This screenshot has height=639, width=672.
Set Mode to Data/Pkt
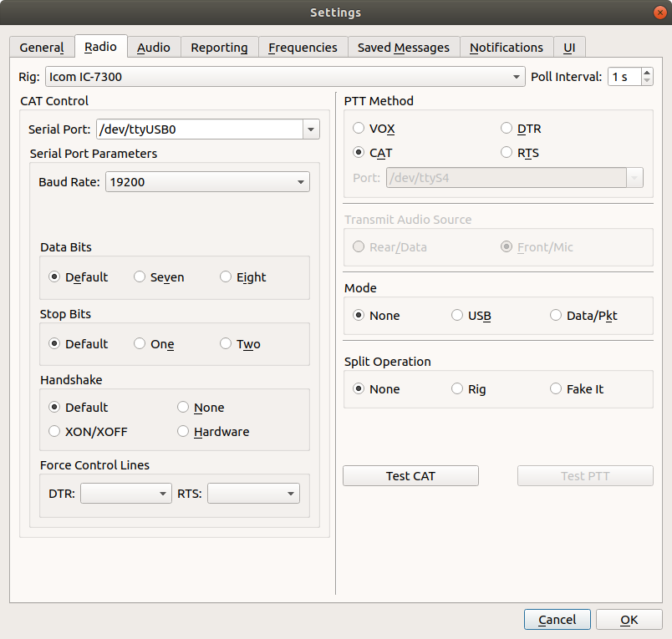(x=583, y=316)
